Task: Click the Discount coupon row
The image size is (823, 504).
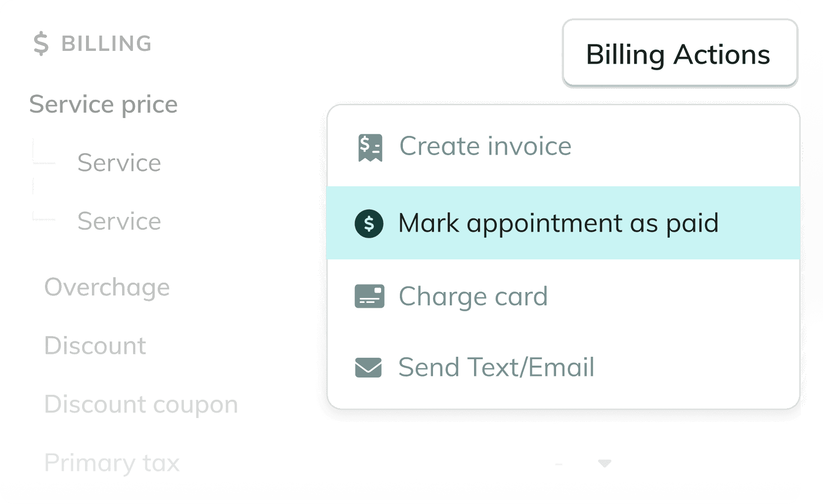Action: point(141,404)
